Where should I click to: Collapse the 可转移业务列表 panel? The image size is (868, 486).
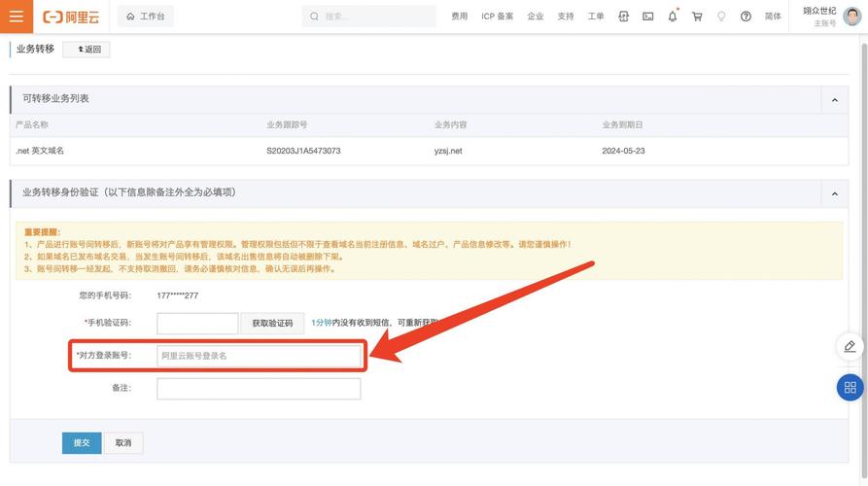click(834, 100)
